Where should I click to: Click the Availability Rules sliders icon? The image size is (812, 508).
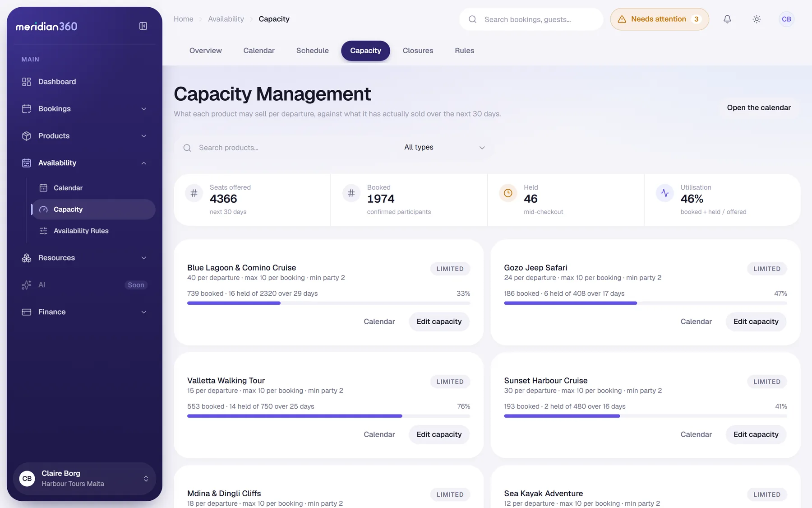point(43,231)
